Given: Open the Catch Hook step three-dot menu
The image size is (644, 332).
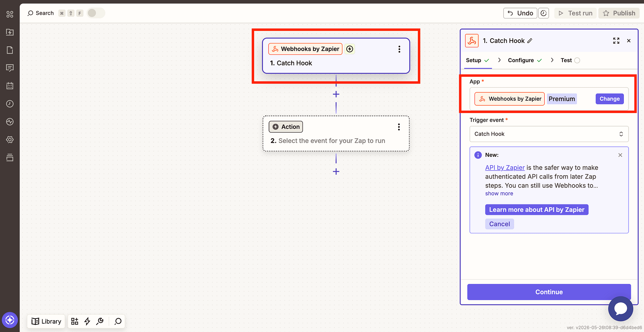Looking at the screenshot, I should coord(399,49).
